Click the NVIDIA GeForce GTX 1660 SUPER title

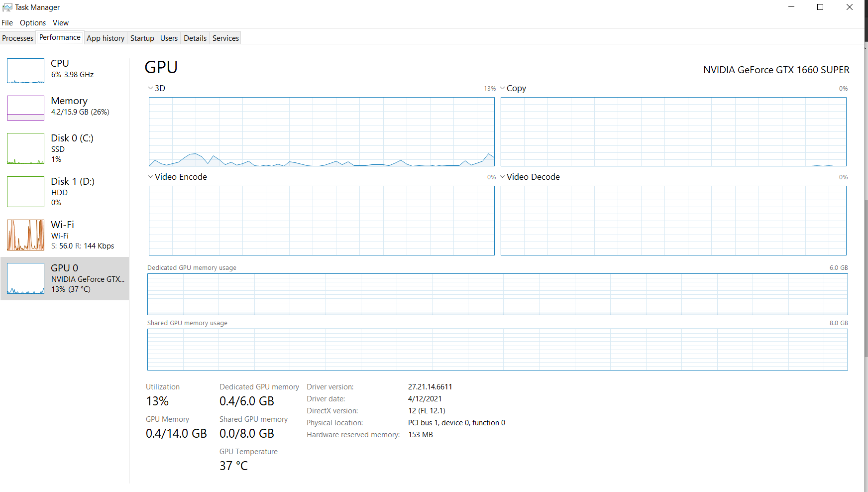[x=776, y=70]
